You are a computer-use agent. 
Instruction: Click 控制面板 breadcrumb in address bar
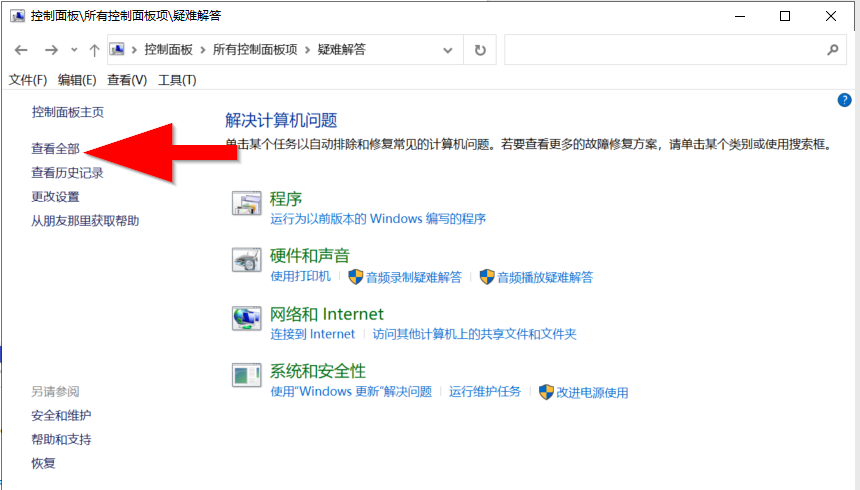point(168,49)
